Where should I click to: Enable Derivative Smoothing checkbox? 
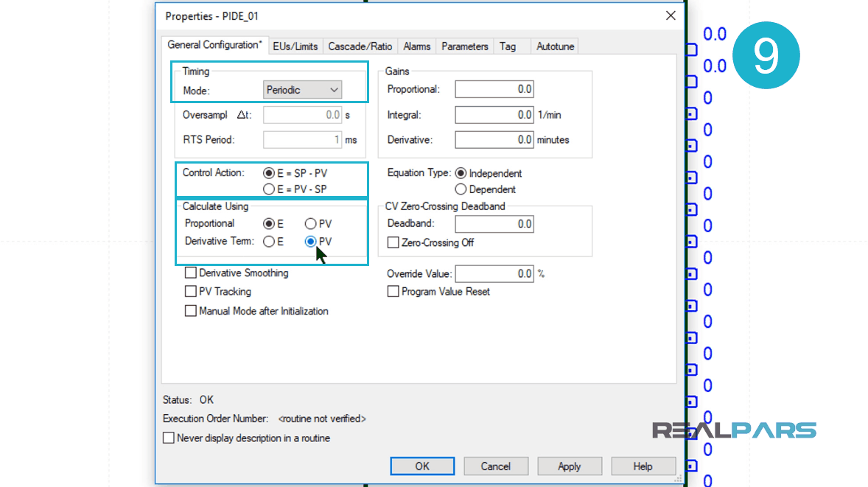point(190,273)
